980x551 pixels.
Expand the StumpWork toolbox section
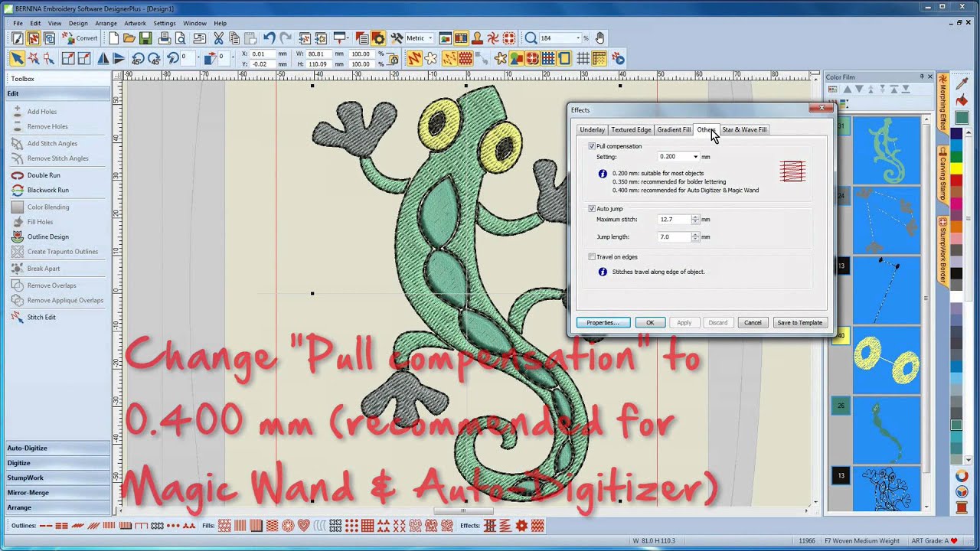tap(57, 478)
